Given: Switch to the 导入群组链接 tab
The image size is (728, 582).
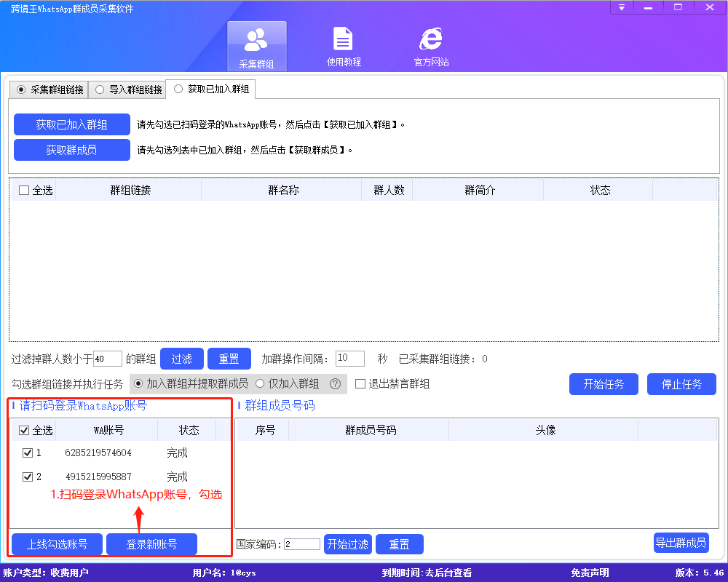Looking at the screenshot, I should tap(130, 89).
